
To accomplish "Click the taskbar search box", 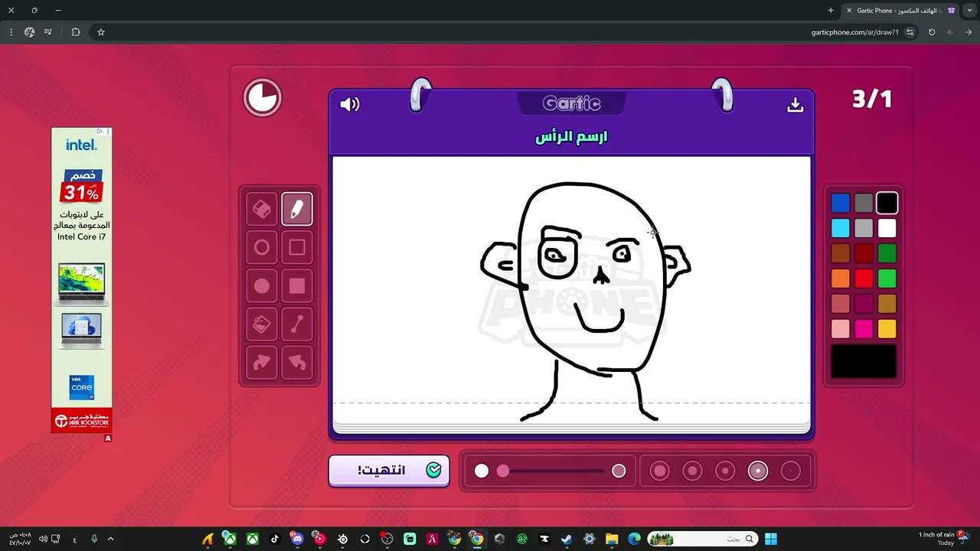I will coord(703,539).
